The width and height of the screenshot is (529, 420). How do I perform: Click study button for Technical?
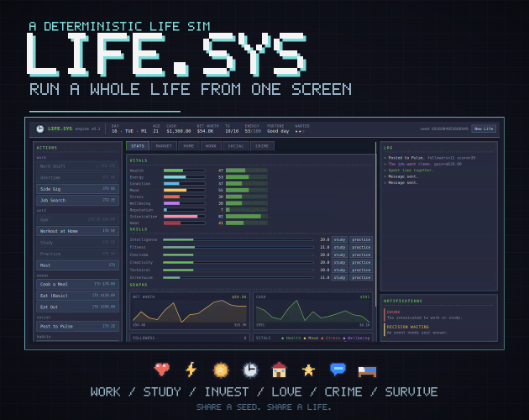click(339, 270)
